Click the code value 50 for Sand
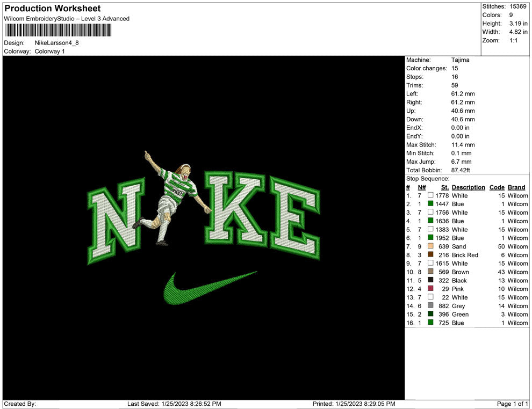 pyautogui.click(x=501, y=246)
